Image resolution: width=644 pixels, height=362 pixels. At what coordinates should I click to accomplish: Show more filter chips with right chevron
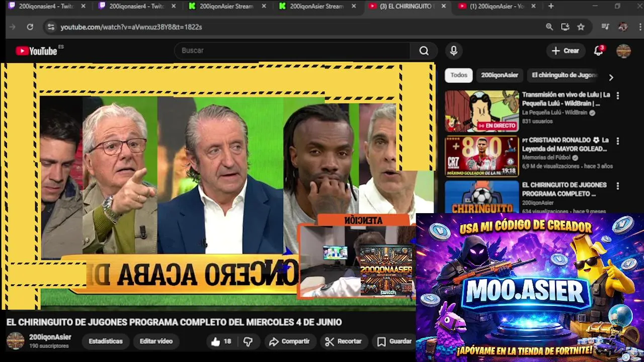[611, 77]
